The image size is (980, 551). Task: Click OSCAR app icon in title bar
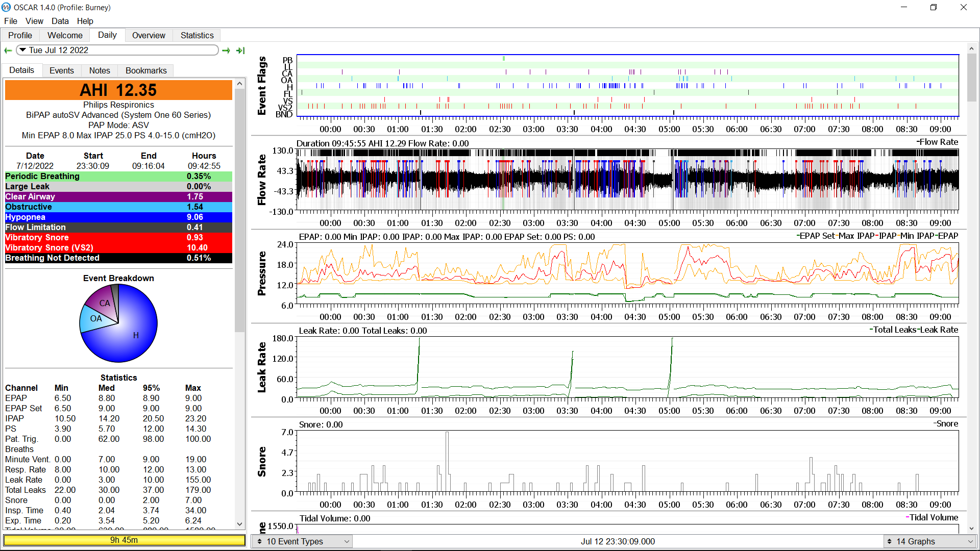6,7
